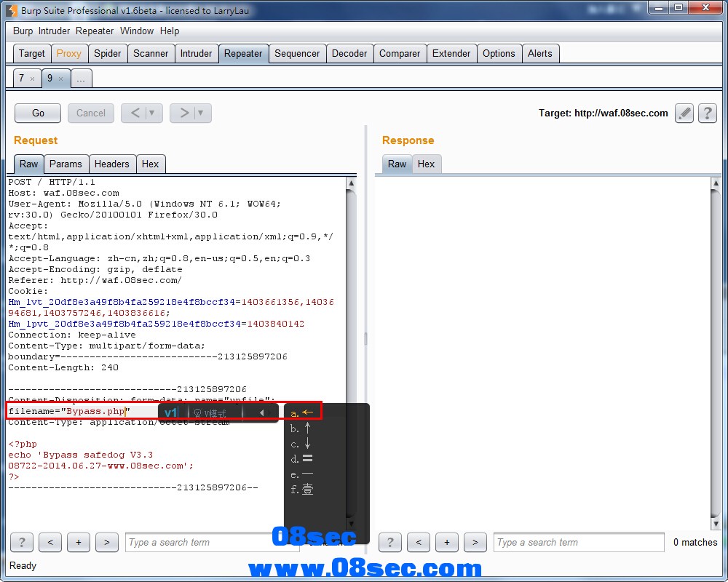Image resolution: width=728 pixels, height=582 pixels.
Task: Click the Burp Suite title bar icon
Action: pos(12,10)
